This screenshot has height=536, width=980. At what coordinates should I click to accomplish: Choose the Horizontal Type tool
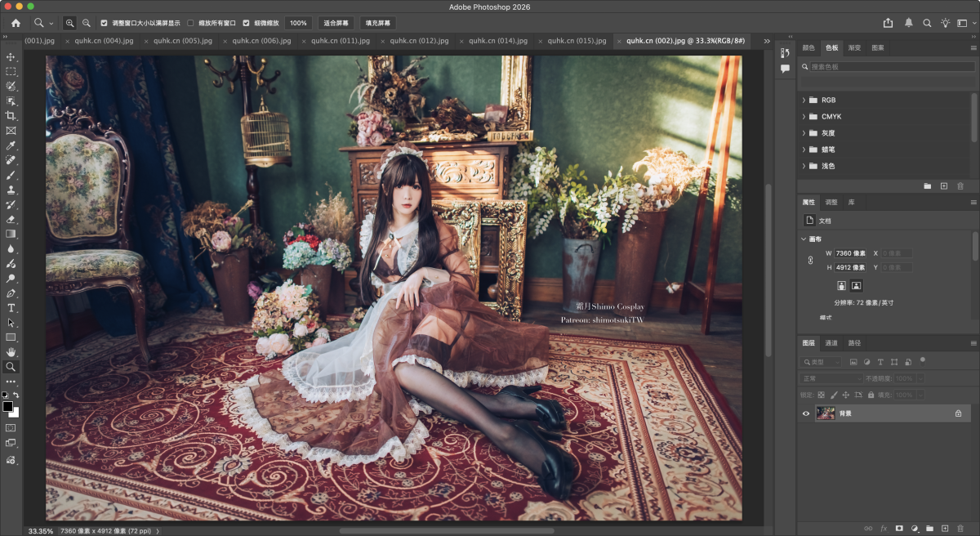(x=11, y=308)
